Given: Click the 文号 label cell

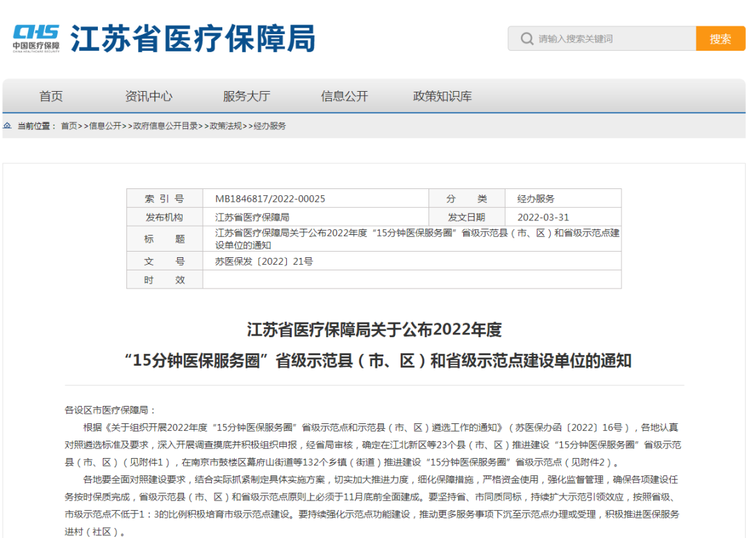Looking at the screenshot, I should pos(165,262).
